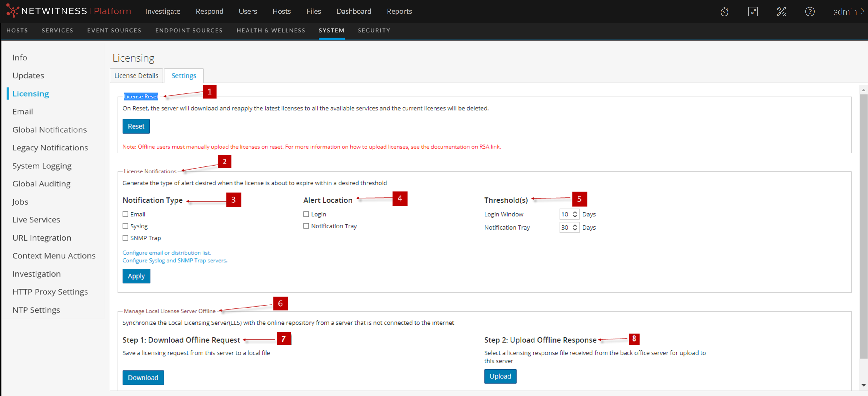
Task: Increase Login Window days stepper
Action: coord(575,212)
